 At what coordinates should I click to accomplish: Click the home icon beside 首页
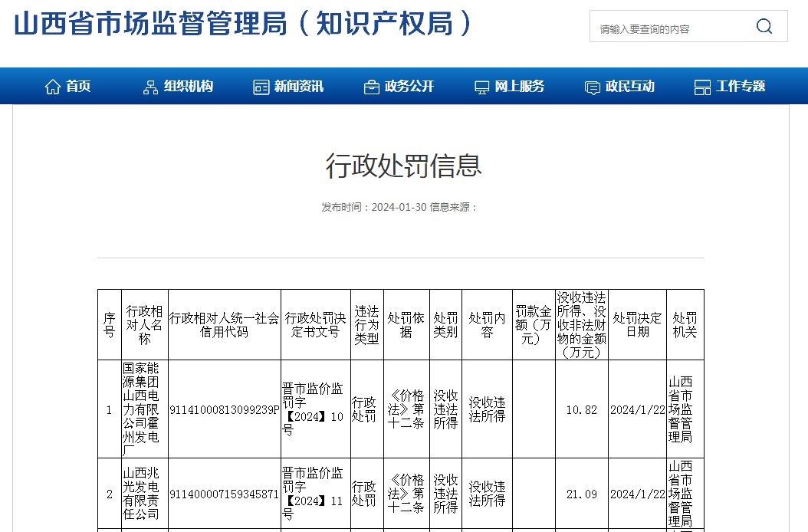pyautogui.click(x=53, y=87)
